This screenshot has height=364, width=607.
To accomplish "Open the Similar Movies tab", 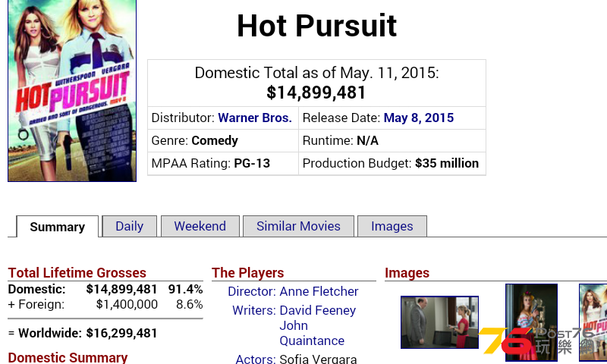I will (298, 226).
